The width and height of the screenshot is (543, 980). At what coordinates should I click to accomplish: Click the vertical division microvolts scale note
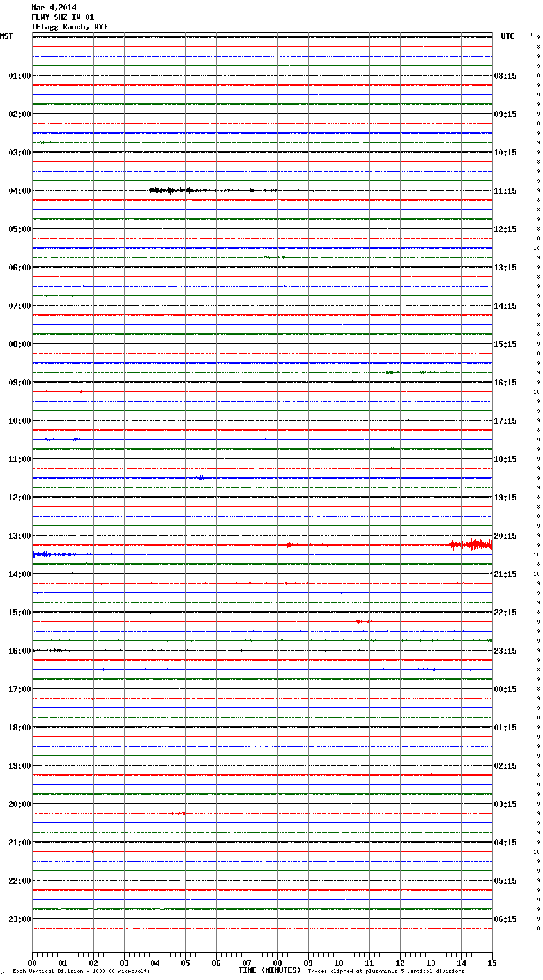[81, 972]
